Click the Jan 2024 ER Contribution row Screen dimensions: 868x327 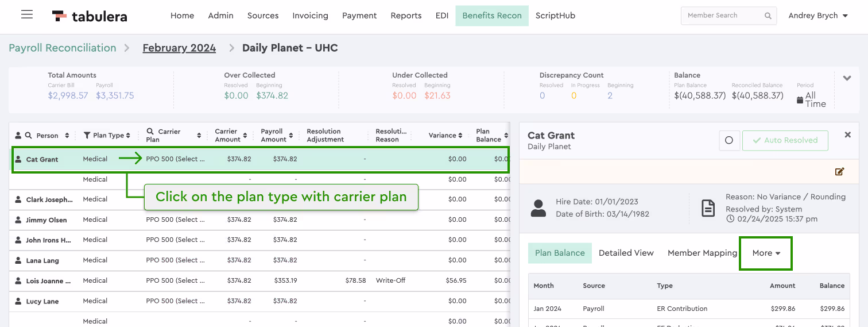point(689,309)
